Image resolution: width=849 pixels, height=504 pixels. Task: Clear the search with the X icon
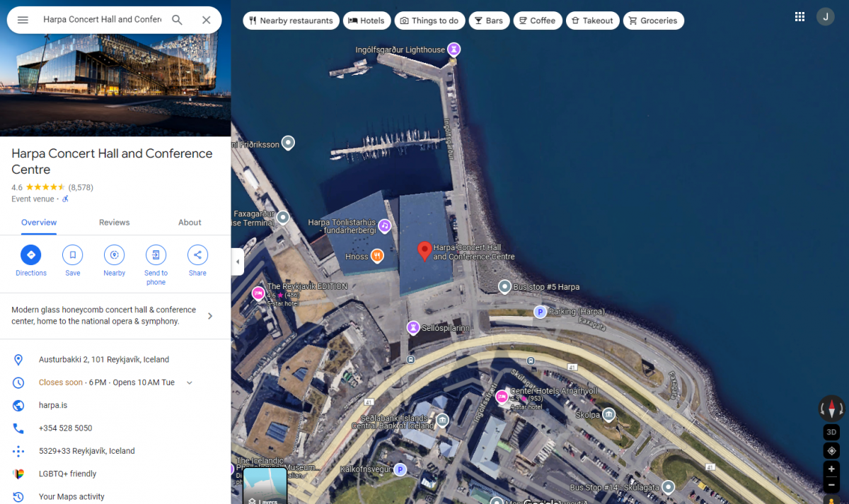[x=206, y=20]
